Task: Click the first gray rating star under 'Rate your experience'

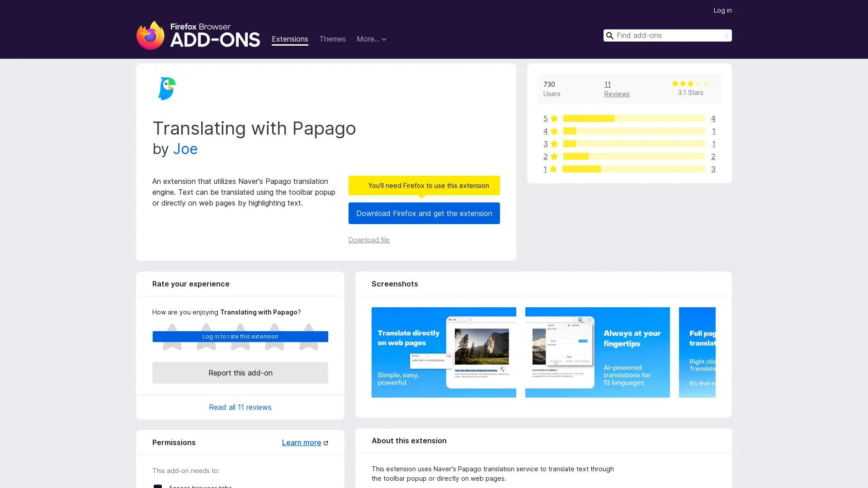Action: 172,337
